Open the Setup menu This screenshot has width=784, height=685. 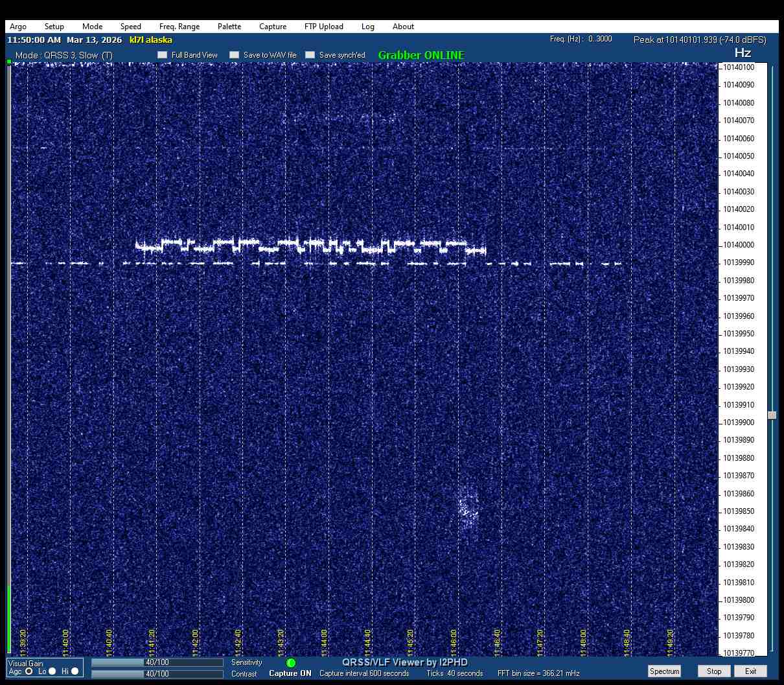point(54,27)
